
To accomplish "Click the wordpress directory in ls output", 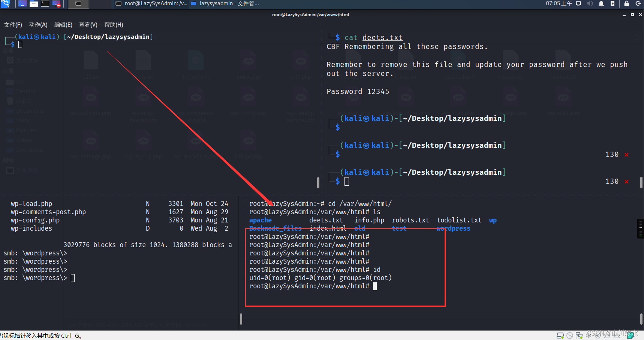I will (453, 228).
